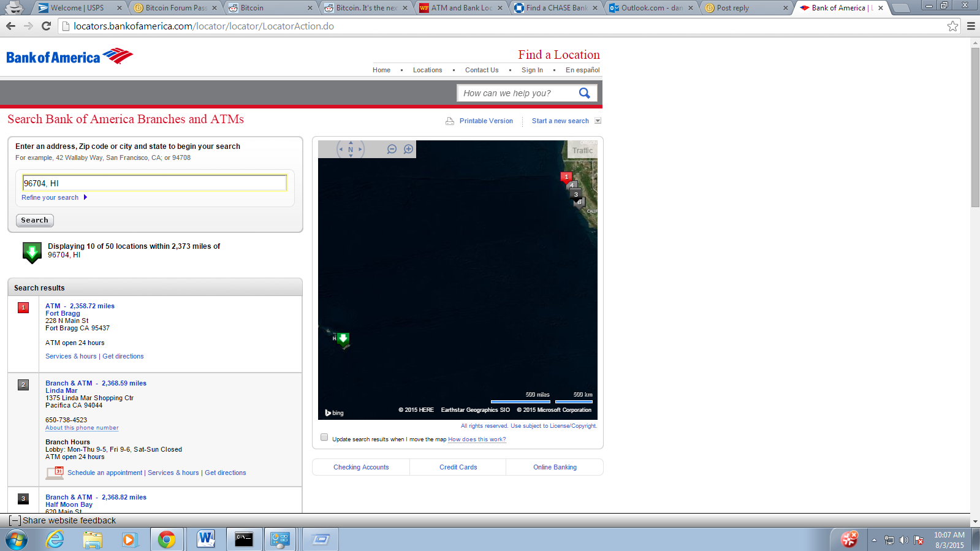Click How does this work? link
Screen dimensions: 980x551
(477, 439)
